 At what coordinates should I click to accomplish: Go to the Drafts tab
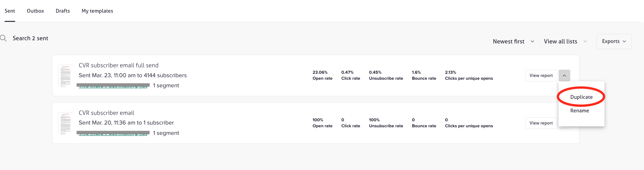tap(63, 11)
